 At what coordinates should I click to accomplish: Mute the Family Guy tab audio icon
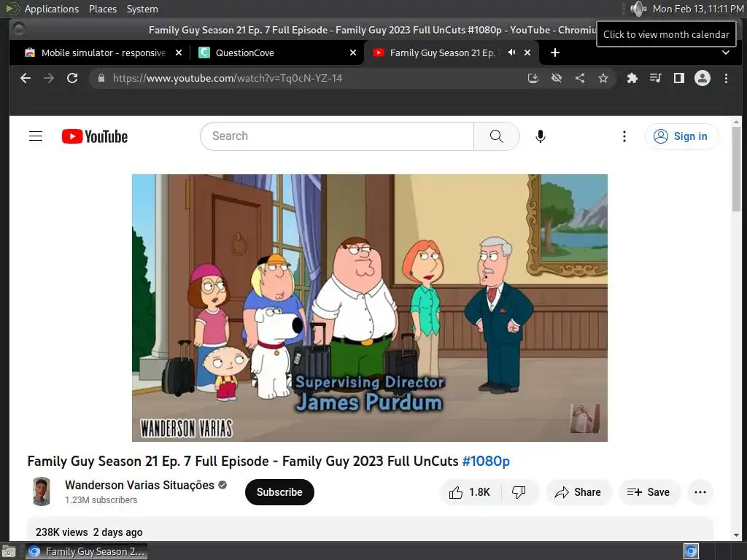tap(511, 52)
